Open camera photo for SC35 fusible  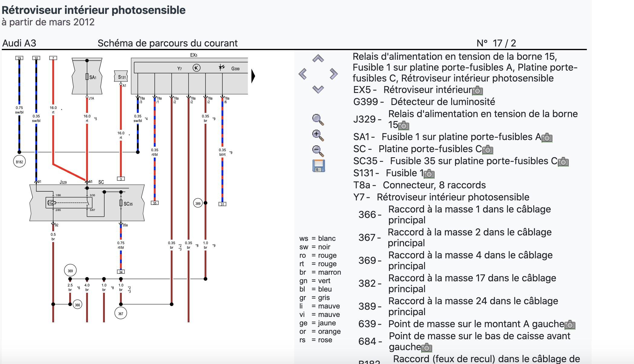point(563,162)
